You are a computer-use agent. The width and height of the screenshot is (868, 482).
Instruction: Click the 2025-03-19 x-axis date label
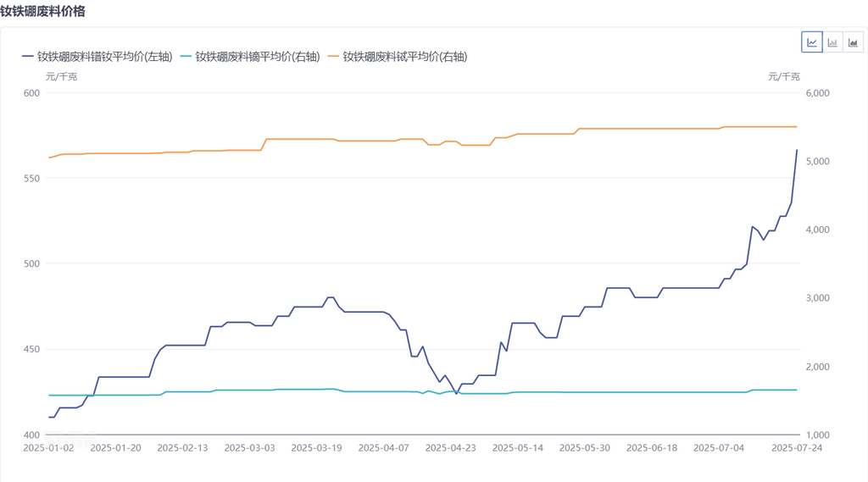(317, 448)
